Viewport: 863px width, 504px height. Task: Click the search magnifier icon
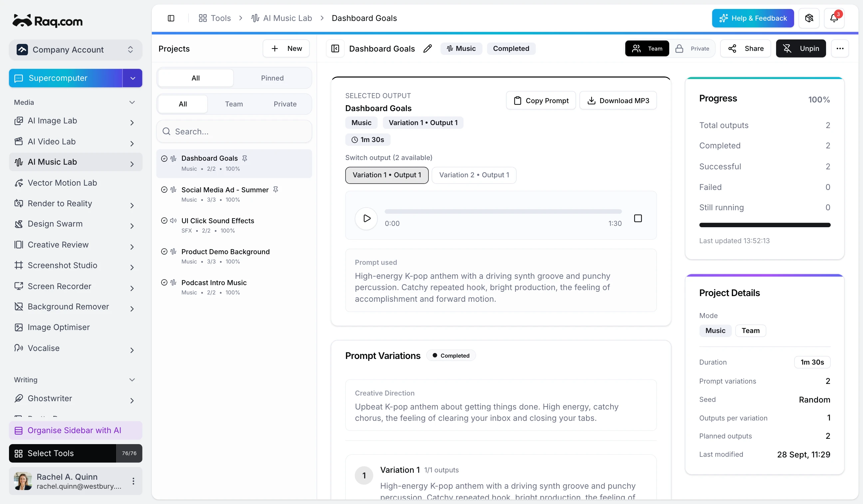(166, 131)
